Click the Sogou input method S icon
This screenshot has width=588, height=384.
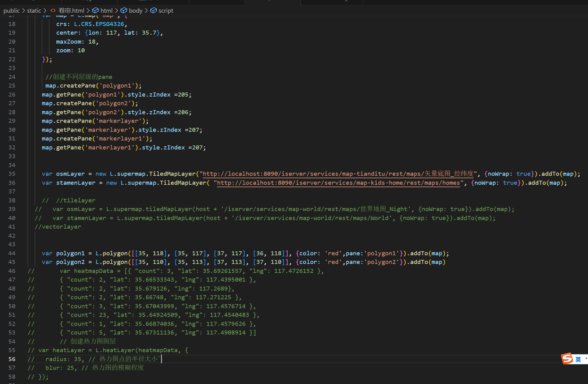point(567,359)
